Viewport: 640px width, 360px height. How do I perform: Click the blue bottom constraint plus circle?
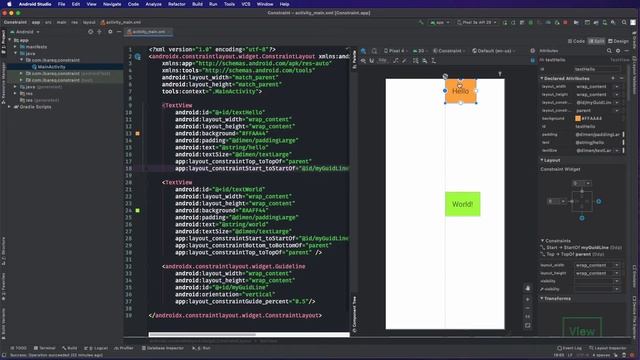click(582, 218)
